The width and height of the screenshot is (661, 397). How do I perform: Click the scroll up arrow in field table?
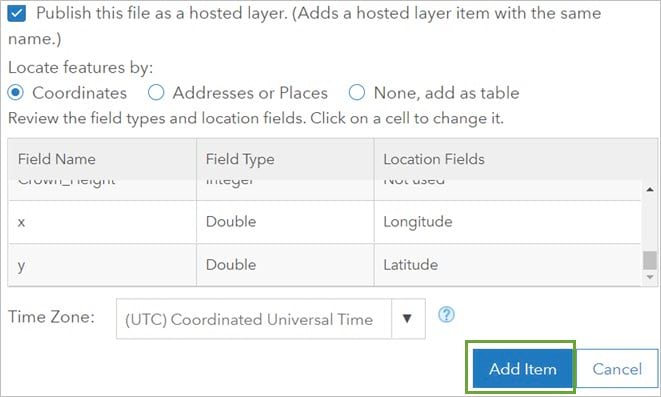pyautogui.click(x=650, y=190)
